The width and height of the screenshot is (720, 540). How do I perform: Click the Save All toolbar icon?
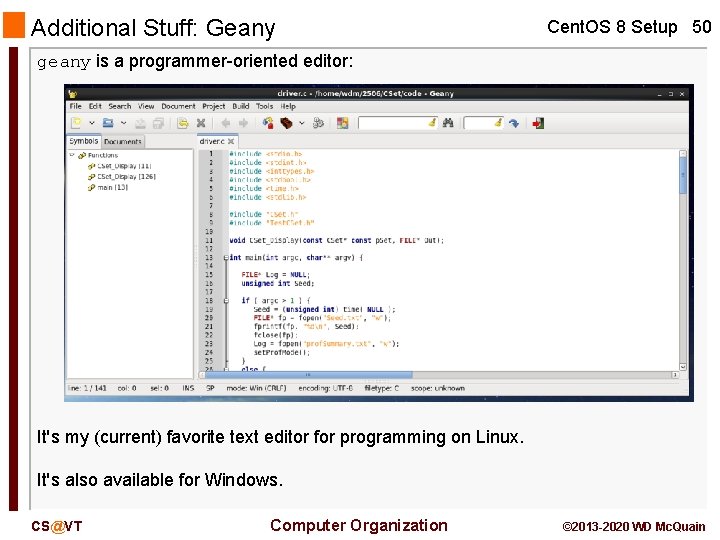coord(158,123)
